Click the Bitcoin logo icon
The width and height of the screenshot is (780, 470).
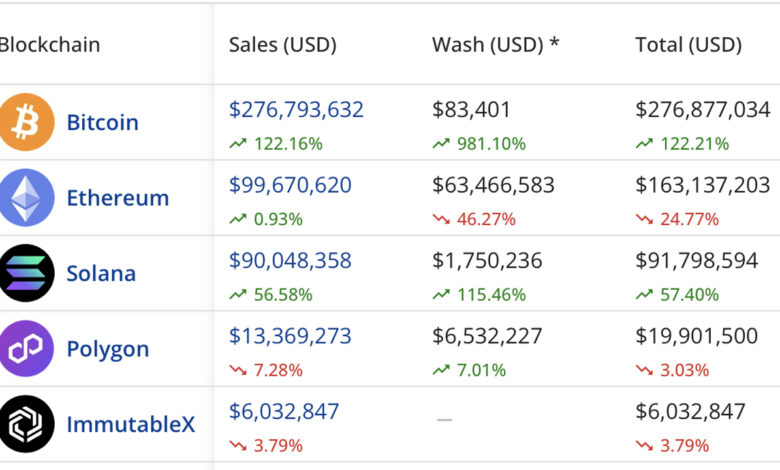[x=27, y=122]
